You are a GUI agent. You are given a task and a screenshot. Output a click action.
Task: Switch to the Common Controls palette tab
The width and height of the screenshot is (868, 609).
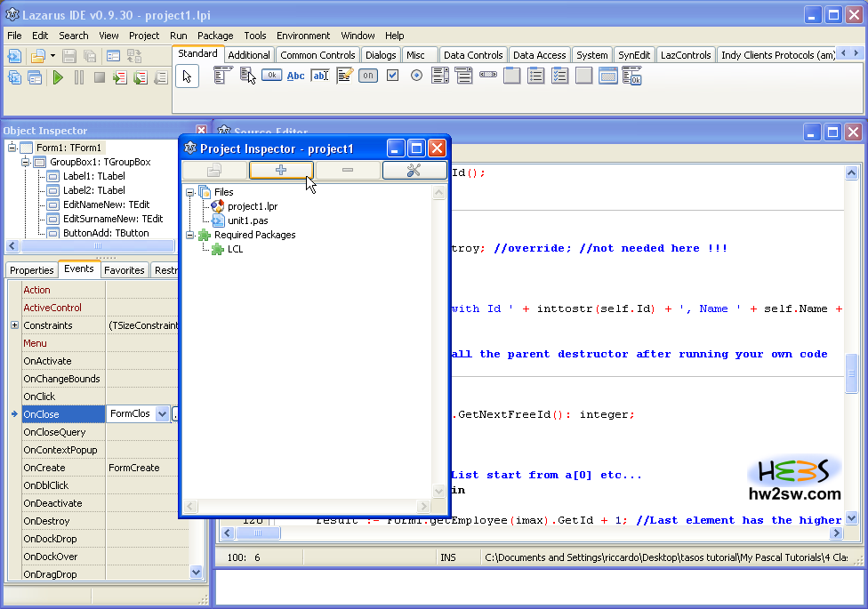coord(317,55)
